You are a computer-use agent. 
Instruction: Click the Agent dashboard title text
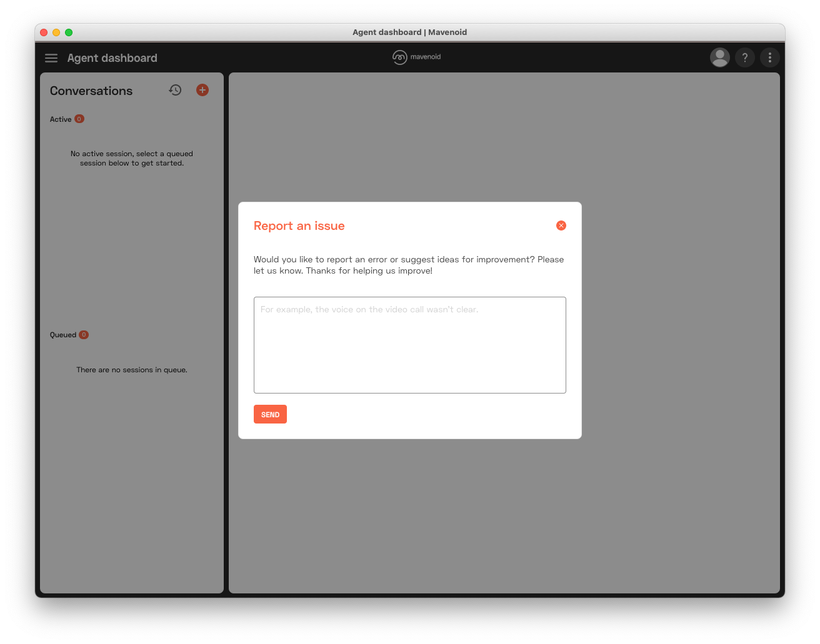coord(112,58)
